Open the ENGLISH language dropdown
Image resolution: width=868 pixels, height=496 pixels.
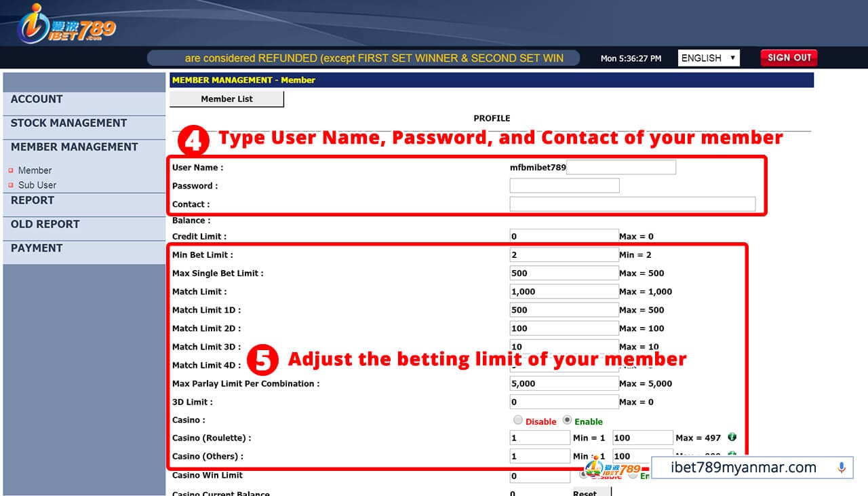[x=708, y=58]
